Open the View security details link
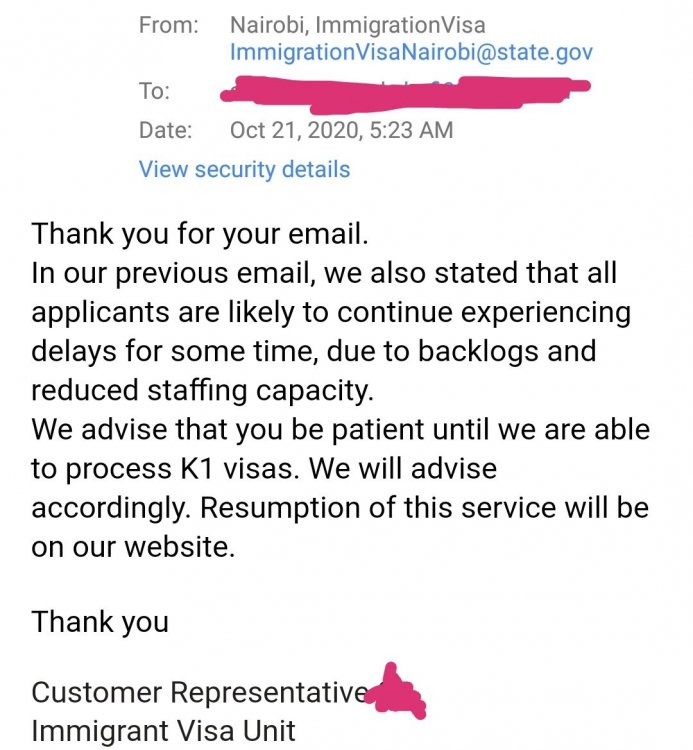 244,169
